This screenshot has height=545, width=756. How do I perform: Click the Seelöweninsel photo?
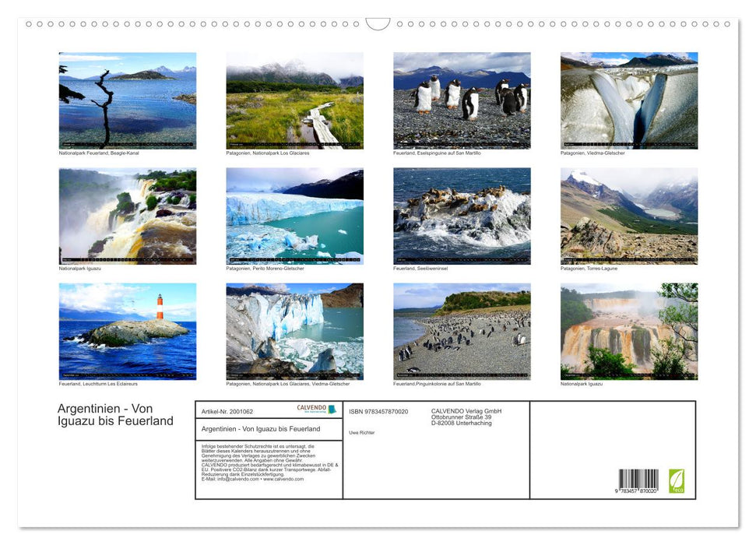[x=462, y=215]
